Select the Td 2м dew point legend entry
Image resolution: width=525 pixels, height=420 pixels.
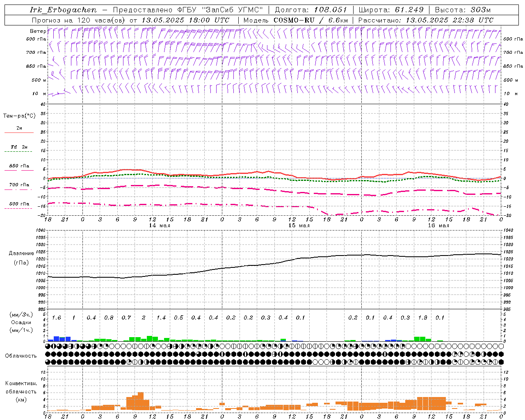click(19, 147)
